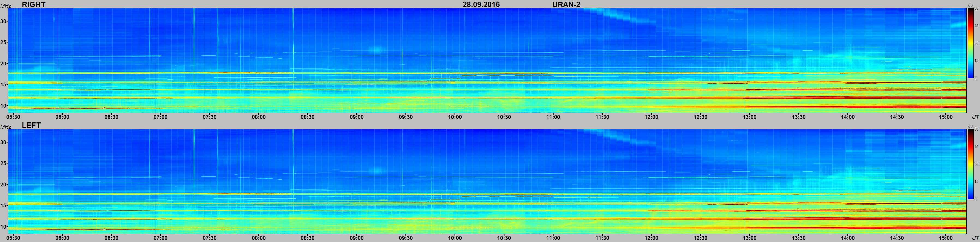Click the 30 MHz tick on RIGHT panel axis

pyautogui.click(x=4, y=22)
